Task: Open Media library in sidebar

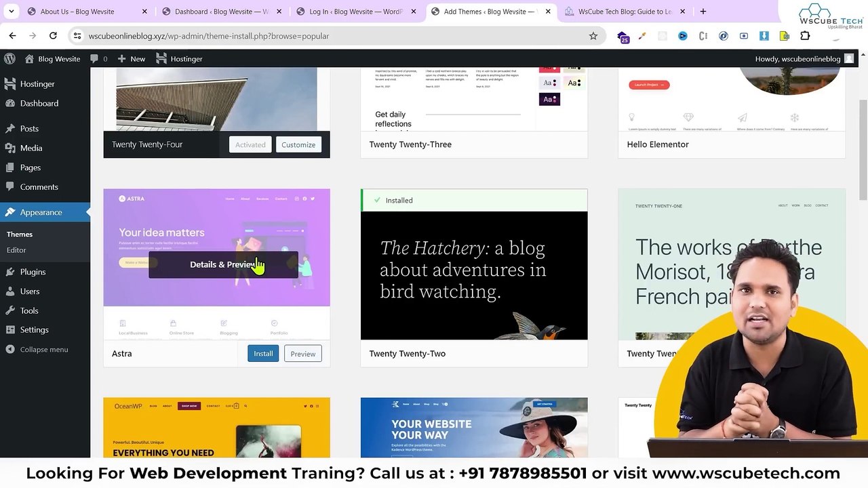Action: click(x=45, y=148)
